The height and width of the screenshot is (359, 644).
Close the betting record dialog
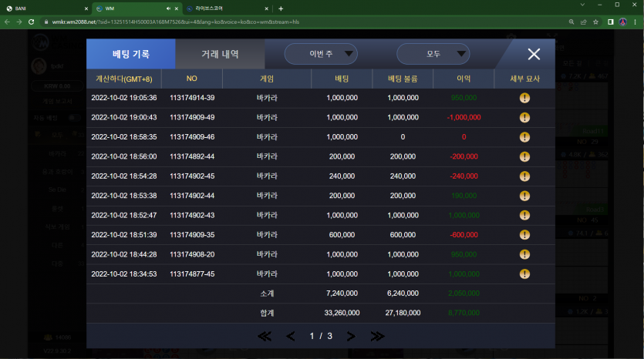[x=534, y=54]
